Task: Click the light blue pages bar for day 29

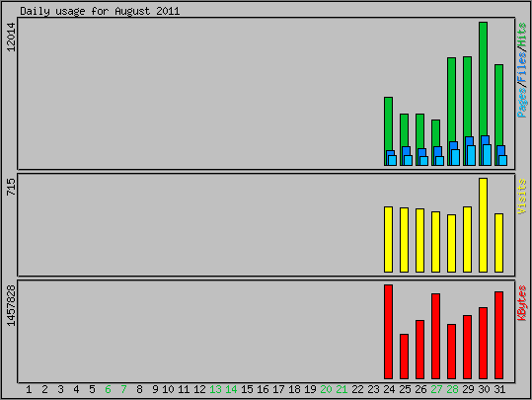Action: (471, 155)
